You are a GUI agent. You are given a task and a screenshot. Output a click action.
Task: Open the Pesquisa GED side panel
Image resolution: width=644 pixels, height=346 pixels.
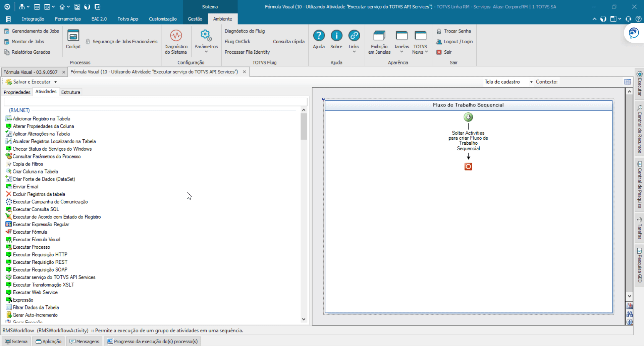coord(639,265)
